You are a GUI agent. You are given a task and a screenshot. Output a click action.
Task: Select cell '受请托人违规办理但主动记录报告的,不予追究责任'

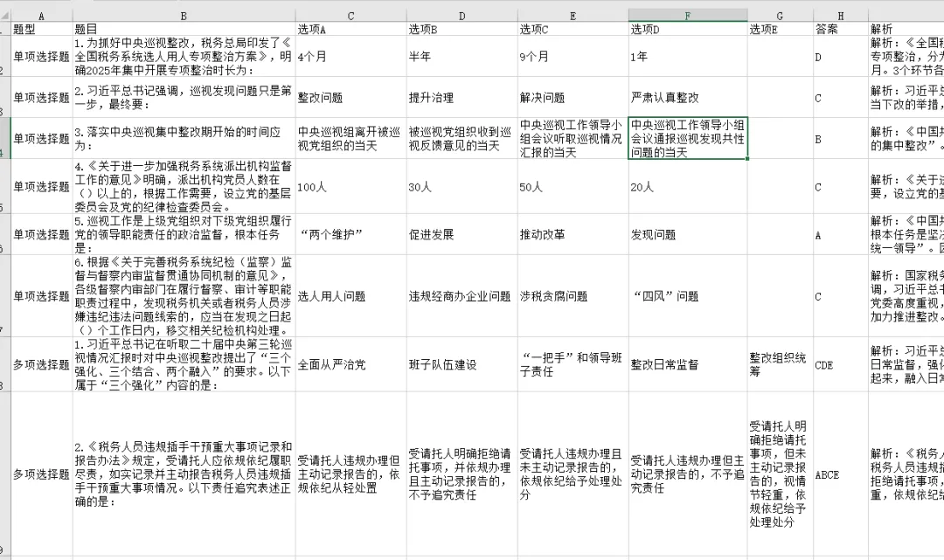coord(688,474)
